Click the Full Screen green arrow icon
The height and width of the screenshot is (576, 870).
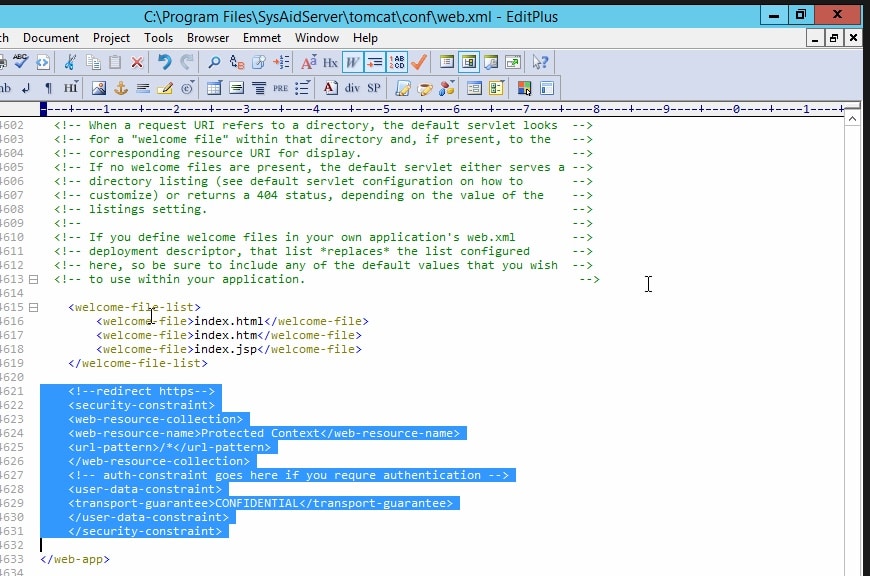click(513, 62)
